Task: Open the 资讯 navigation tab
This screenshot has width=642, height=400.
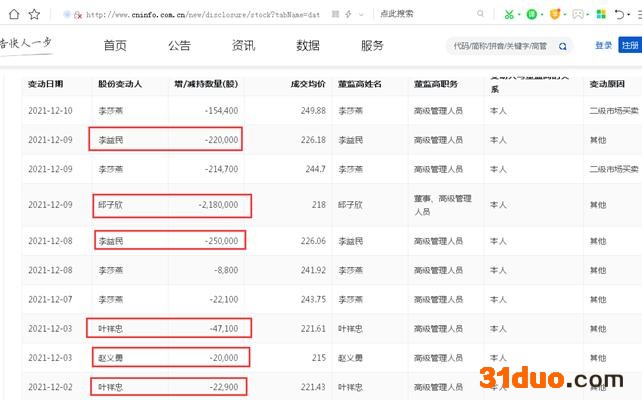Action: pos(244,45)
